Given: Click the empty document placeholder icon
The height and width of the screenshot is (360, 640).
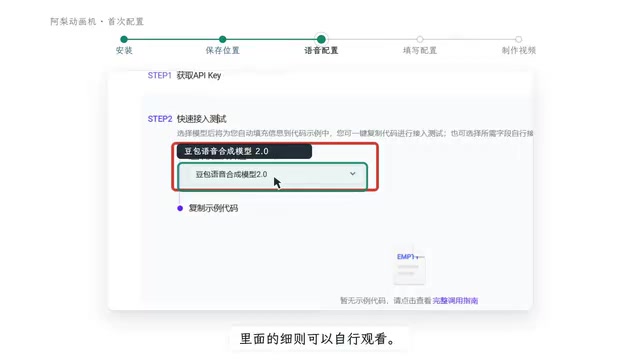Looking at the screenshot, I should [409, 265].
